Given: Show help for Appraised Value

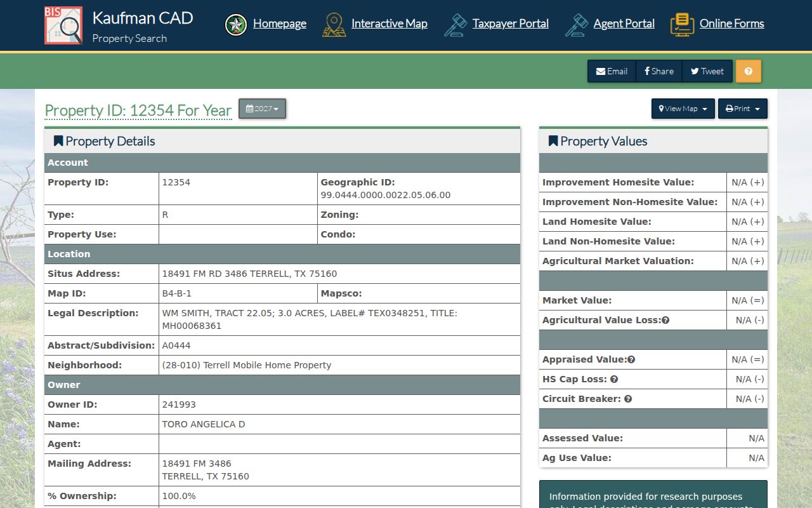Looking at the screenshot, I should point(631,359).
